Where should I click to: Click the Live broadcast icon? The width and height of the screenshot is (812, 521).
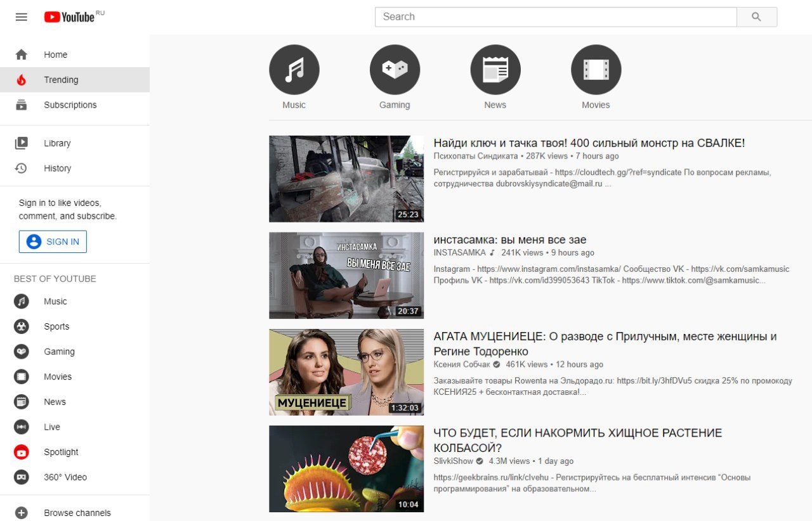22,427
